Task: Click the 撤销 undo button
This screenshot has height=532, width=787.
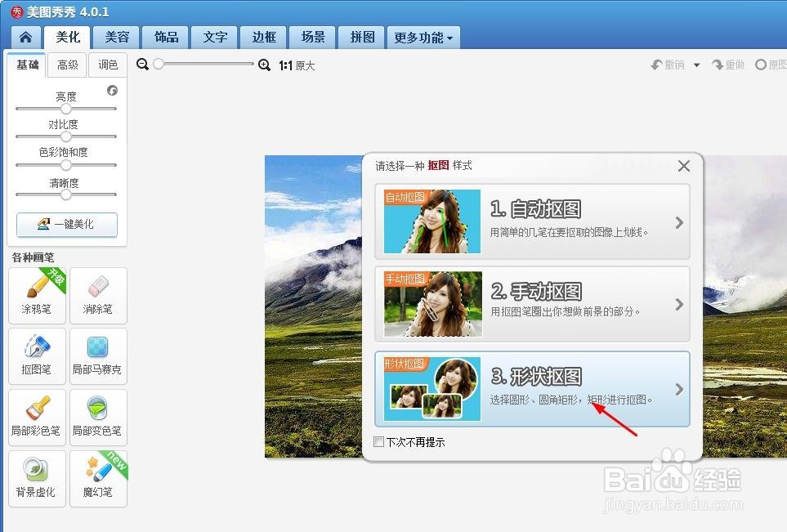Action: (668, 65)
